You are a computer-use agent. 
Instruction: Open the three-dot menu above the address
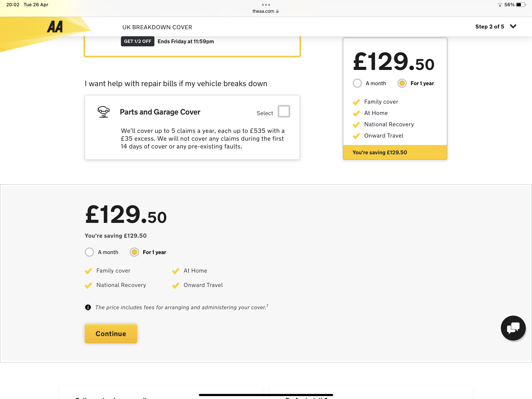[x=266, y=5]
